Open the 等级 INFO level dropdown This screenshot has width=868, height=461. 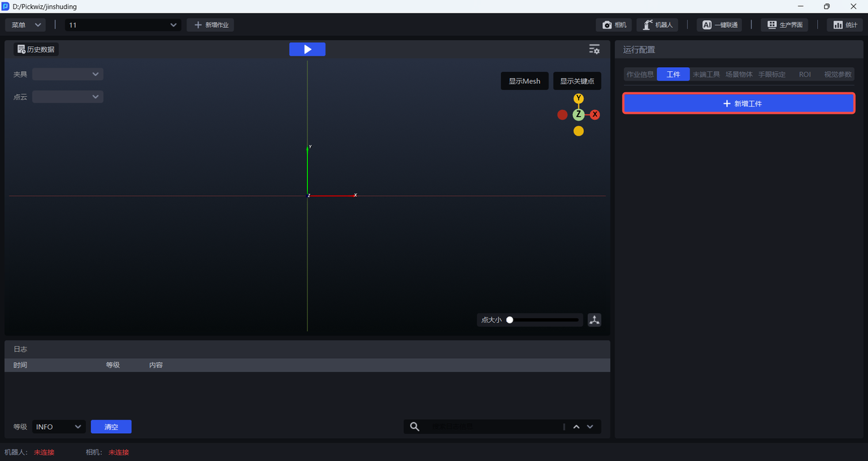tap(58, 426)
